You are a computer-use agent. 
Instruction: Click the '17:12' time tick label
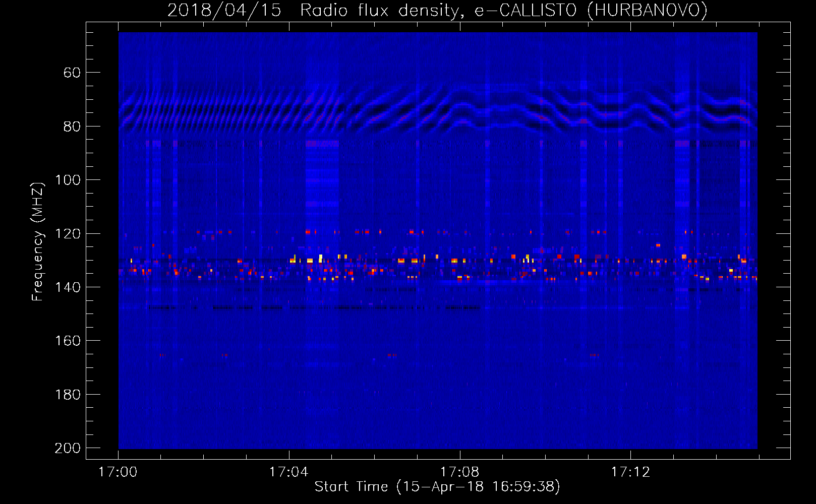point(630,472)
